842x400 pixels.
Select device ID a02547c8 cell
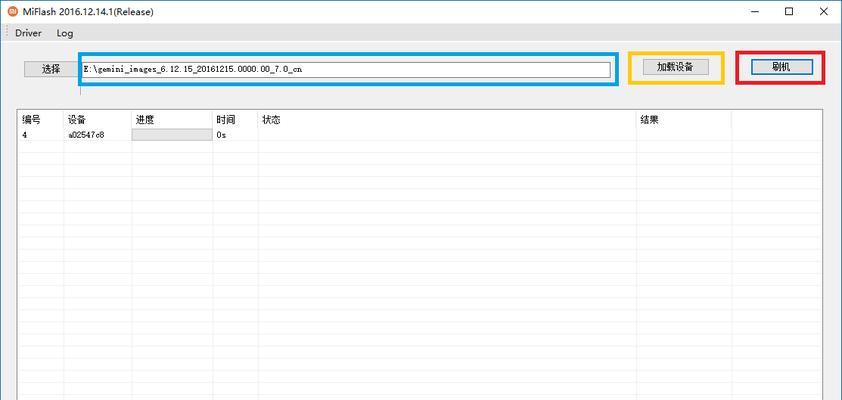86,135
